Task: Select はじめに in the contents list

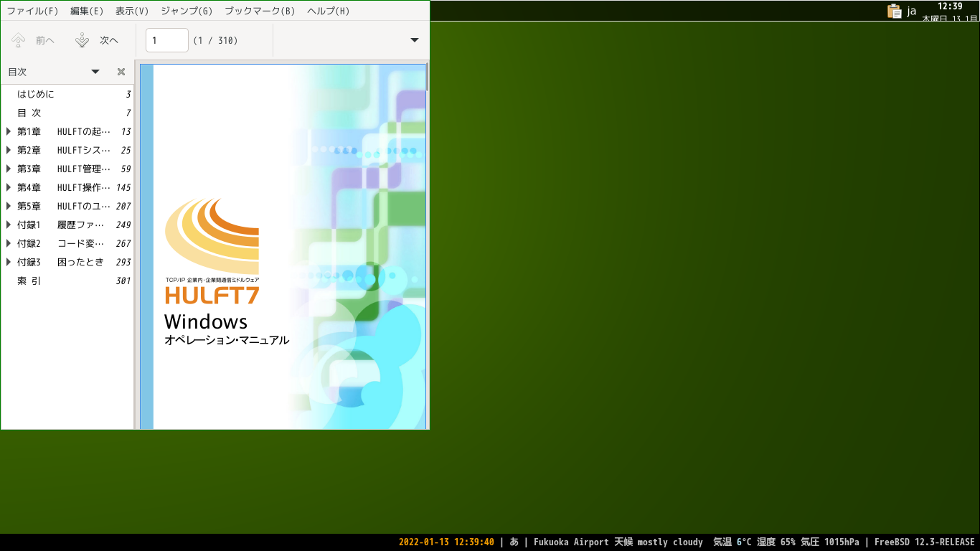Action: pyautogui.click(x=67, y=94)
